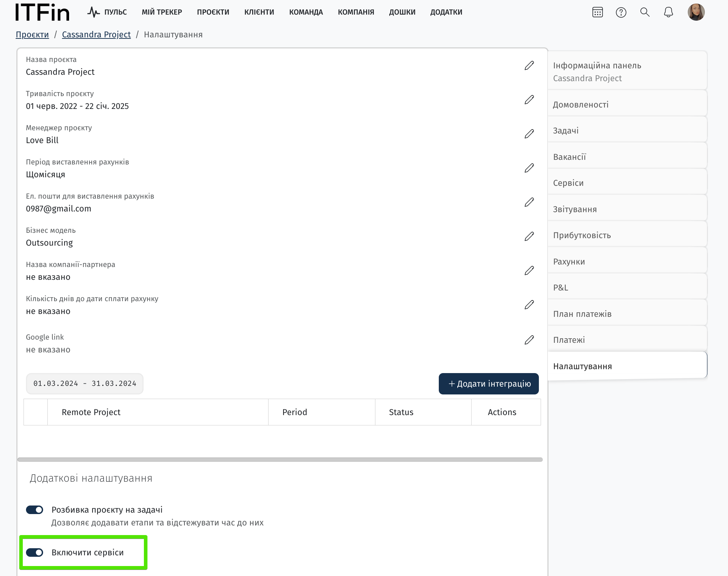Click Remote Project column header
728x576 pixels.
(x=158, y=412)
